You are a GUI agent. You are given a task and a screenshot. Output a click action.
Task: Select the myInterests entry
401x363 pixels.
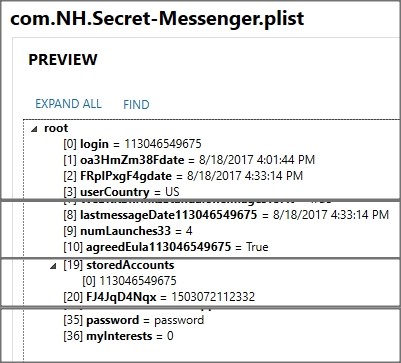[118, 336]
